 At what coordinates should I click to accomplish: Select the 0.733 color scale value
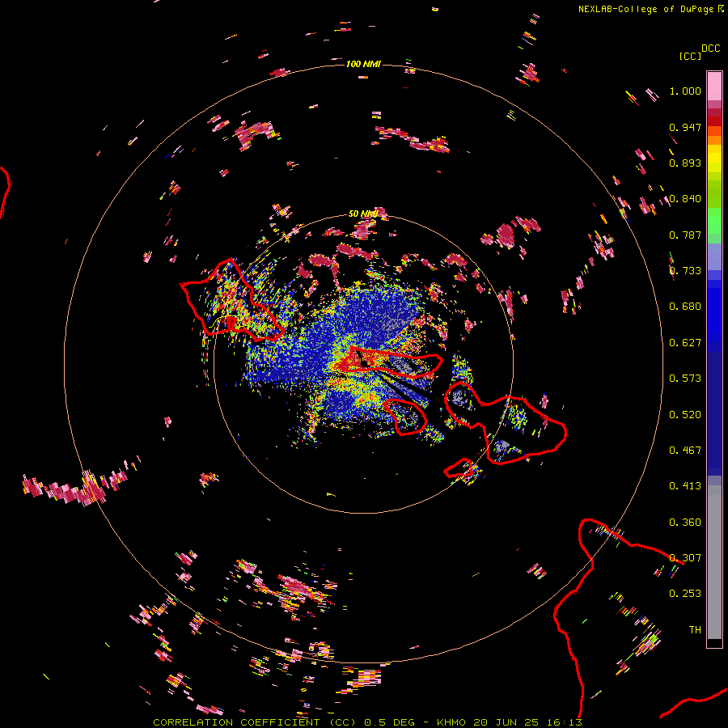pos(685,271)
